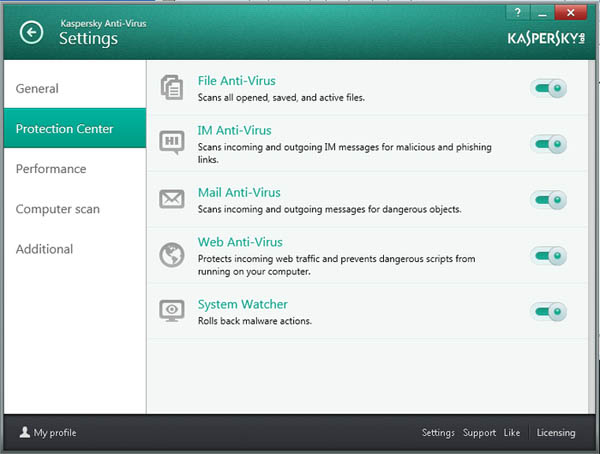Click 'Scans all opened, saved, and active files.' text
This screenshot has width=600, height=454.
281,98
